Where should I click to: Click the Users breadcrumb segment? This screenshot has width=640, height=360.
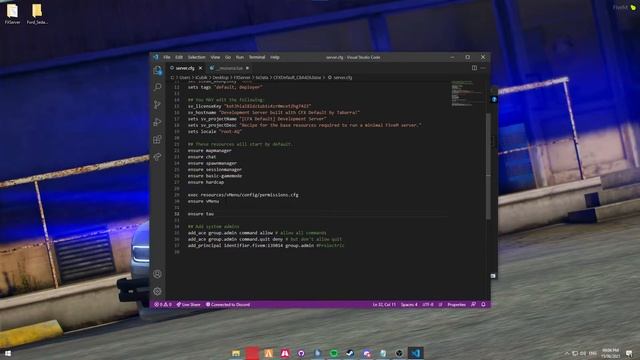click(185, 78)
